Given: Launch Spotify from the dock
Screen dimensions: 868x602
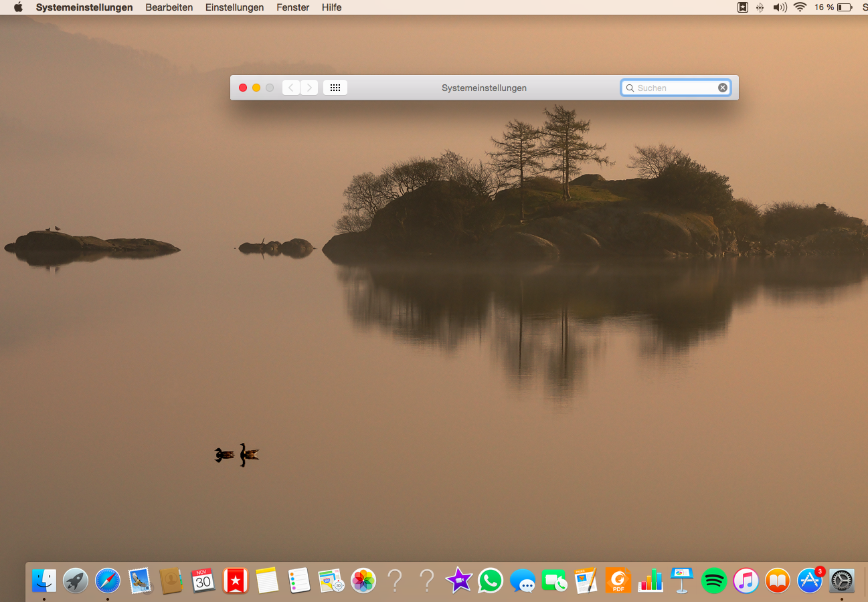Looking at the screenshot, I should [x=713, y=580].
